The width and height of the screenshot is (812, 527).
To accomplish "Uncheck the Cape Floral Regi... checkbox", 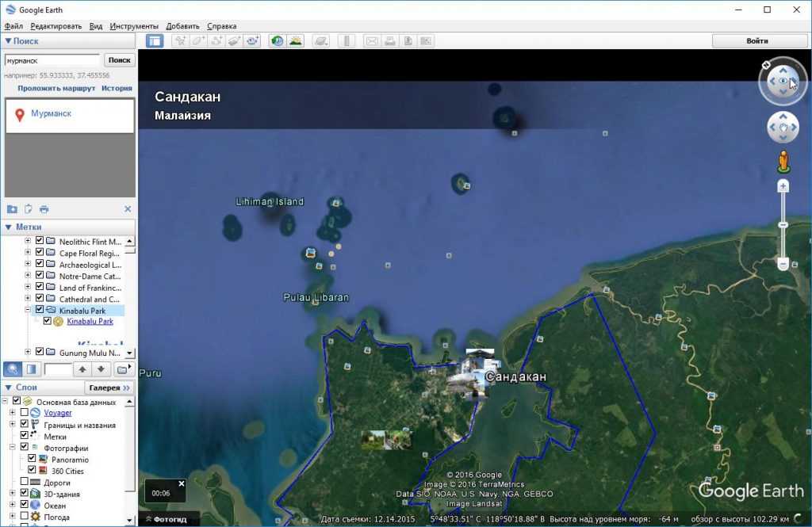I will click(40, 252).
